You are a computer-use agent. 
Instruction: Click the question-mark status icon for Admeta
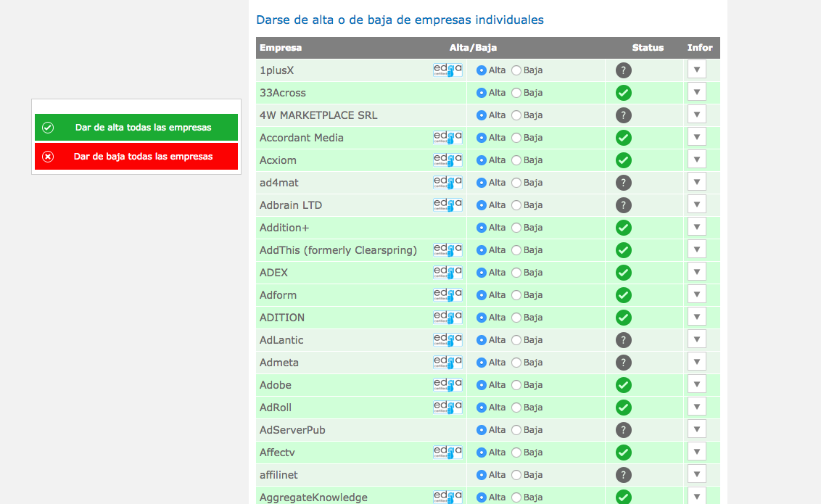623,363
